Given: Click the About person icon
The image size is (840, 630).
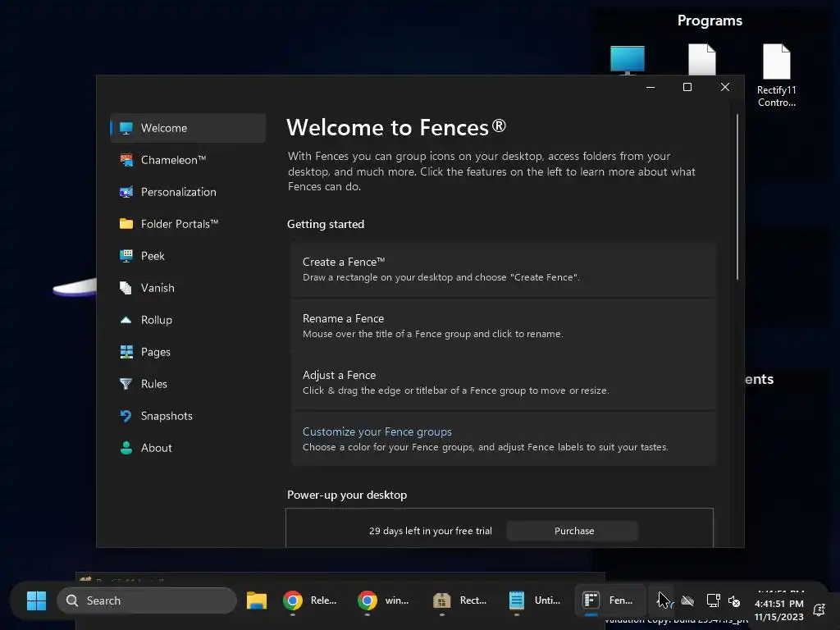Looking at the screenshot, I should 126,448.
